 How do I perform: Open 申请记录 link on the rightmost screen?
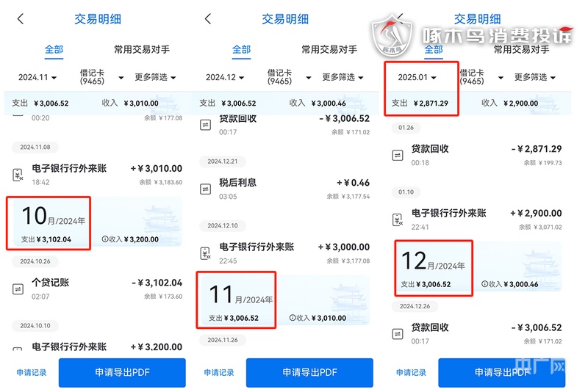pos(411,372)
